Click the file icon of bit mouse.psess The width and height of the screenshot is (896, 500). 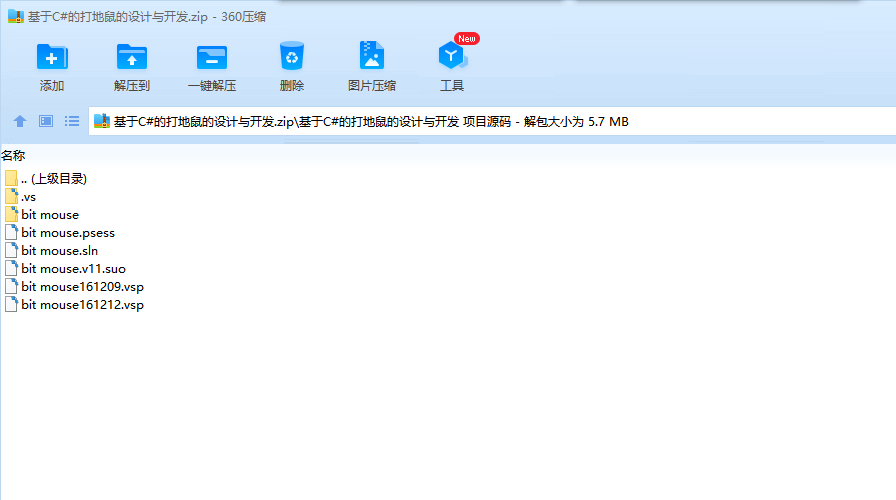[x=11, y=233]
